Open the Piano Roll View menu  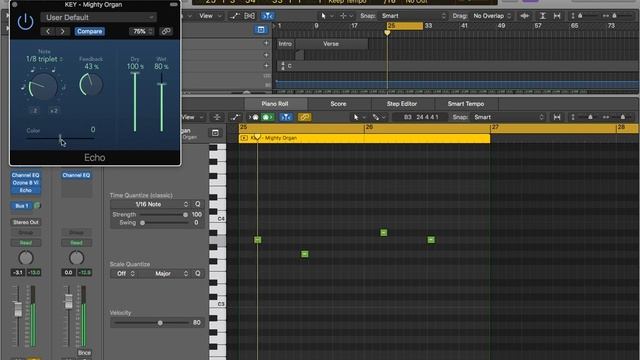pos(192,117)
